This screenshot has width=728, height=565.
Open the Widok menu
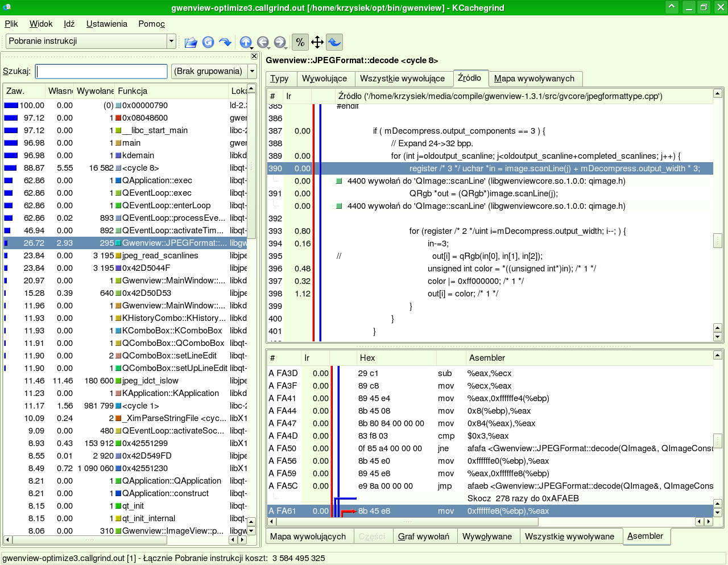pyautogui.click(x=41, y=24)
